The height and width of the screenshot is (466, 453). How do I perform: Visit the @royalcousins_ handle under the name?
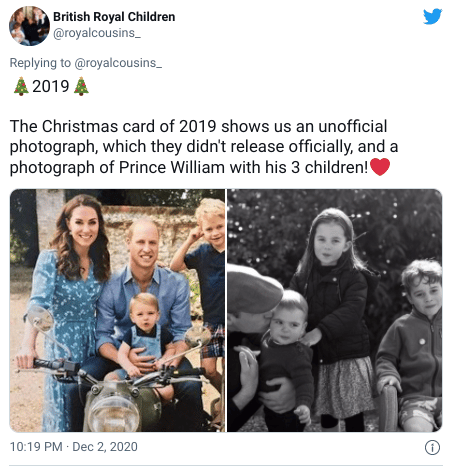(x=97, y=33)
